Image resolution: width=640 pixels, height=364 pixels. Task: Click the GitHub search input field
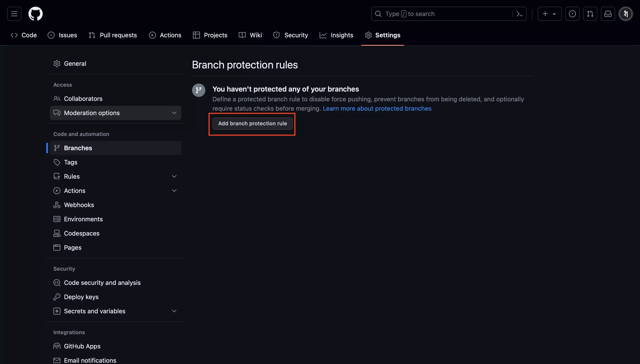[x=448, y=14]
